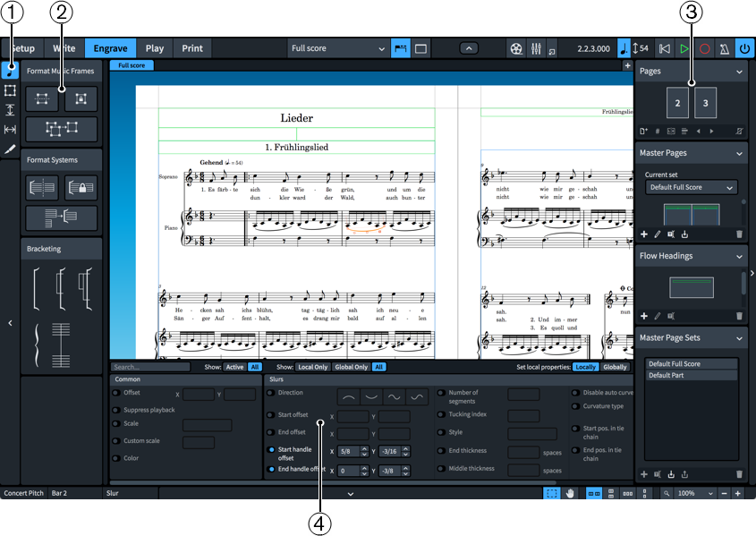Add a new master page with plus
Viewport: 756px width, 536px height.
643,234
